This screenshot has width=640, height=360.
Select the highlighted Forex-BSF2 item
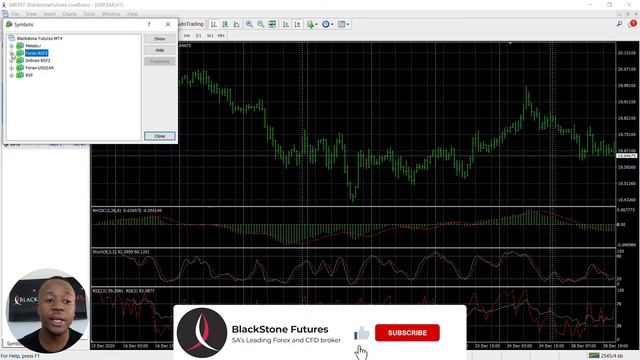37,53
